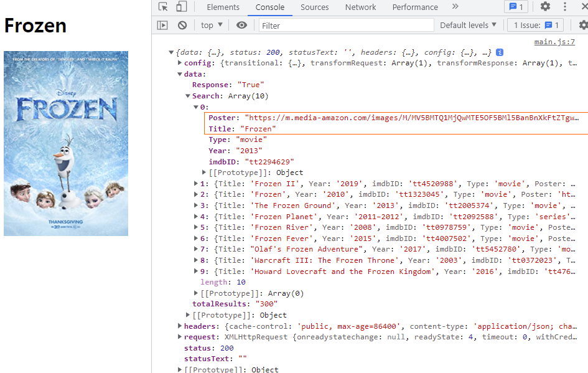Select the Type: "movie" property

pos(238,139)
